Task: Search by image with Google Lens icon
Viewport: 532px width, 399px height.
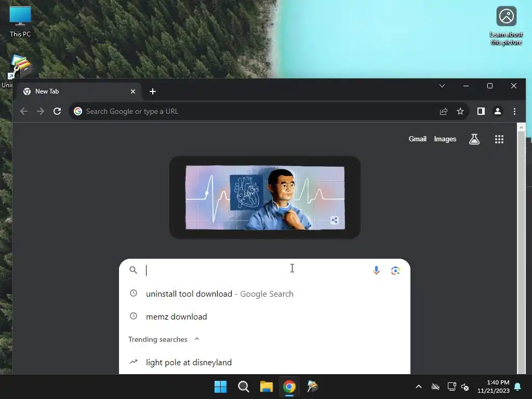Action: click(395, 270)
